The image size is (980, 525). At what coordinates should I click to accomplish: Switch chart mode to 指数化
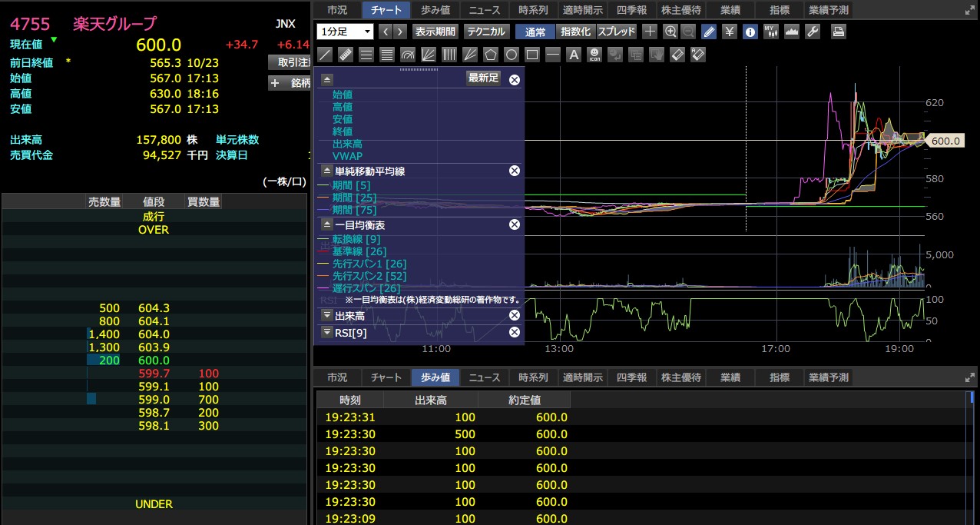point(576,32)
